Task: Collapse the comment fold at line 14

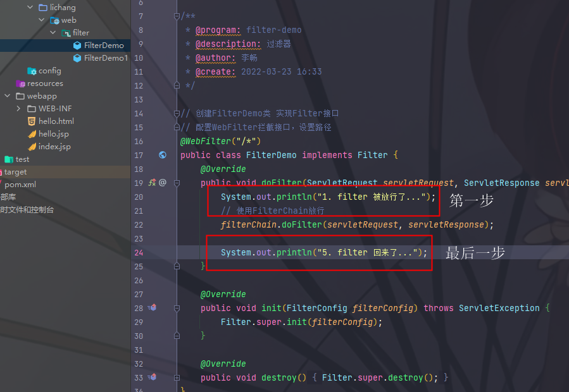Action: [x=177, y=114]
